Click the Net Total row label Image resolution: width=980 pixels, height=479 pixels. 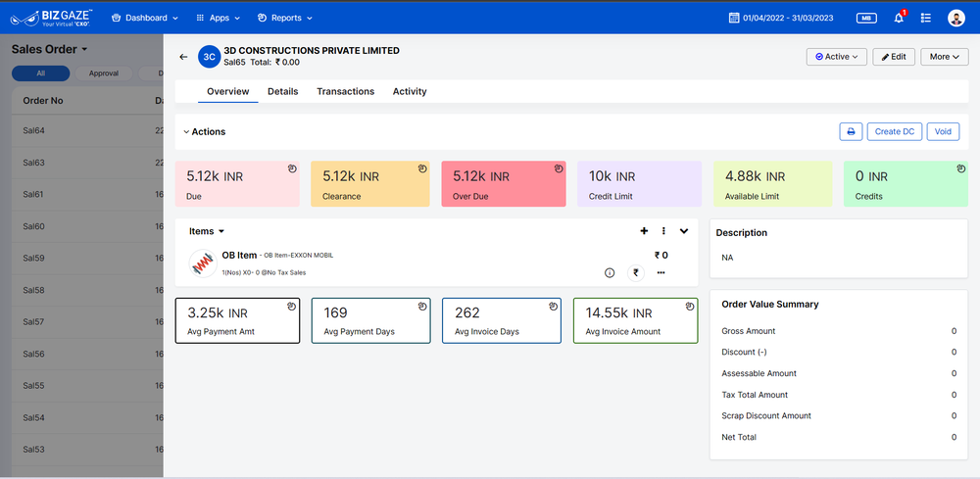739,437
